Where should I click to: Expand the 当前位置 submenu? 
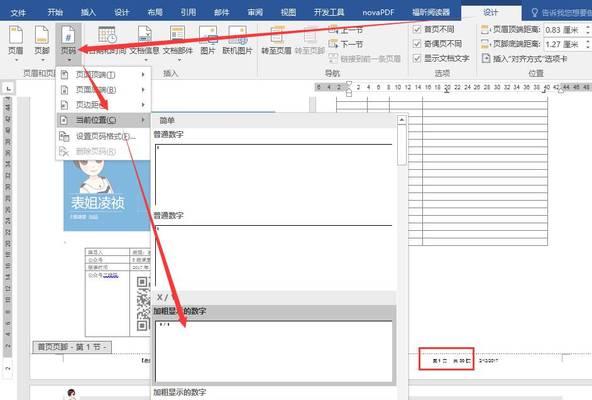pyautogui.click(x=103, y=120)
